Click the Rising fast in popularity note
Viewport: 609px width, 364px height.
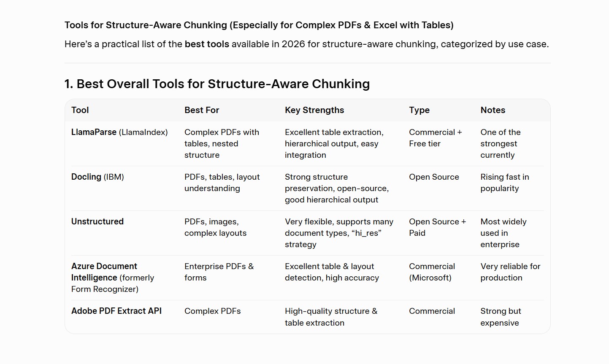coord(505,183)
